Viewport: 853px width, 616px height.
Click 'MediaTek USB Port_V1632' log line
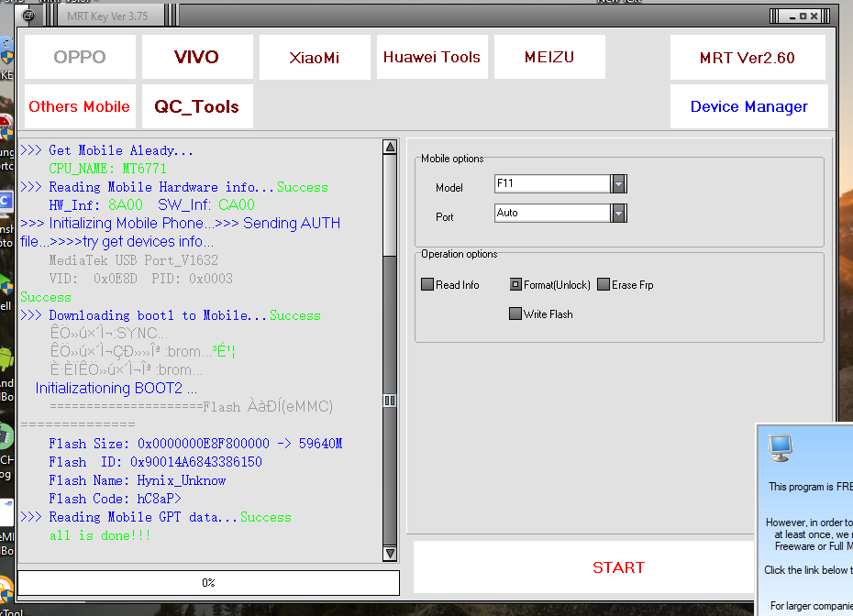[133, 260]
